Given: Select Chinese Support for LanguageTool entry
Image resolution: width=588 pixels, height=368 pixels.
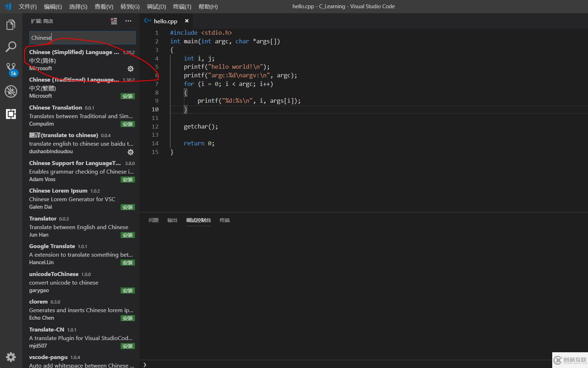Looking at the screenshot, I should coord(81,171).
